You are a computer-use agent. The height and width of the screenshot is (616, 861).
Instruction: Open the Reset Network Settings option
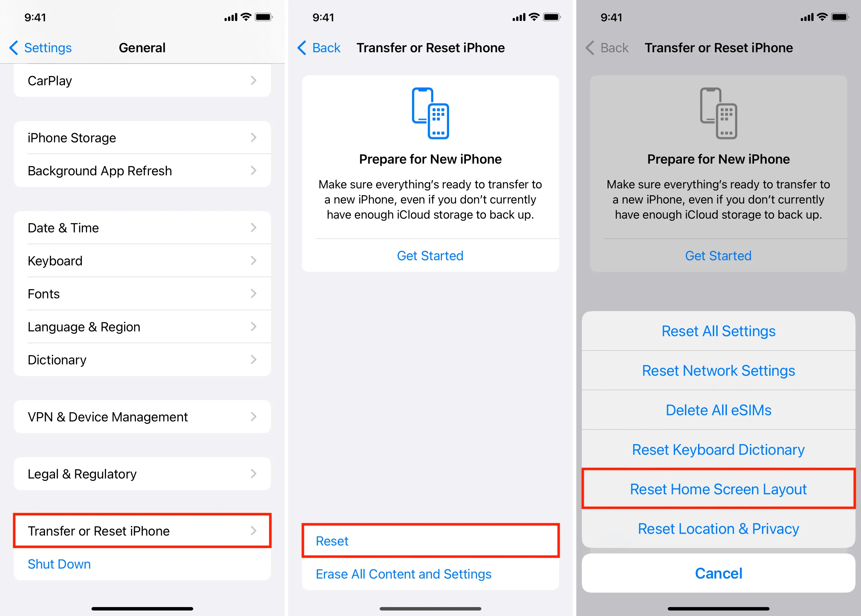[718, 369]
